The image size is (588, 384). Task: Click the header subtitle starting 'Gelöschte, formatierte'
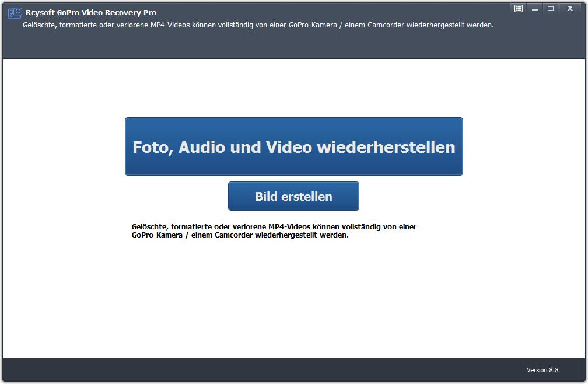coord(258,25)
